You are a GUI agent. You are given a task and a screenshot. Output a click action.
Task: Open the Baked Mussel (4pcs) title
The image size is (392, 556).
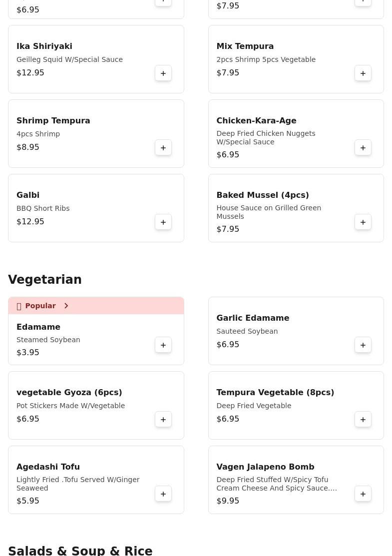262,195
